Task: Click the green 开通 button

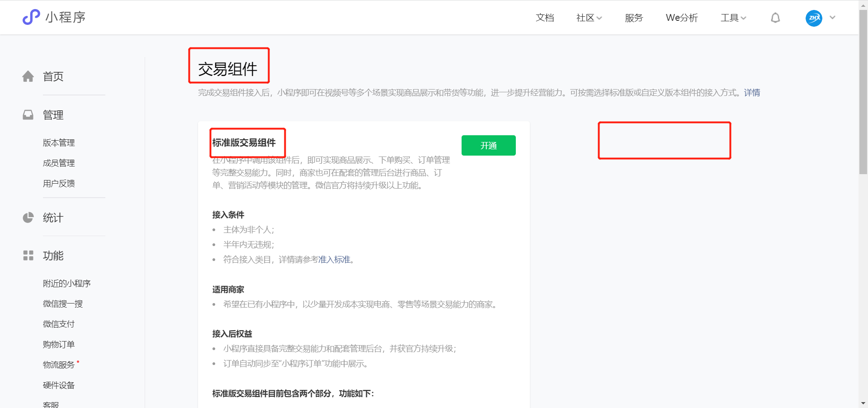Action: point(489,145)
